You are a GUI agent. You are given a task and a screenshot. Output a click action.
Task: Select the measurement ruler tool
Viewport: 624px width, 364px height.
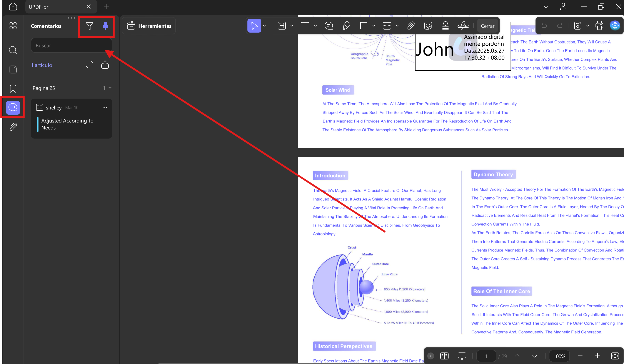coord(387,26)
